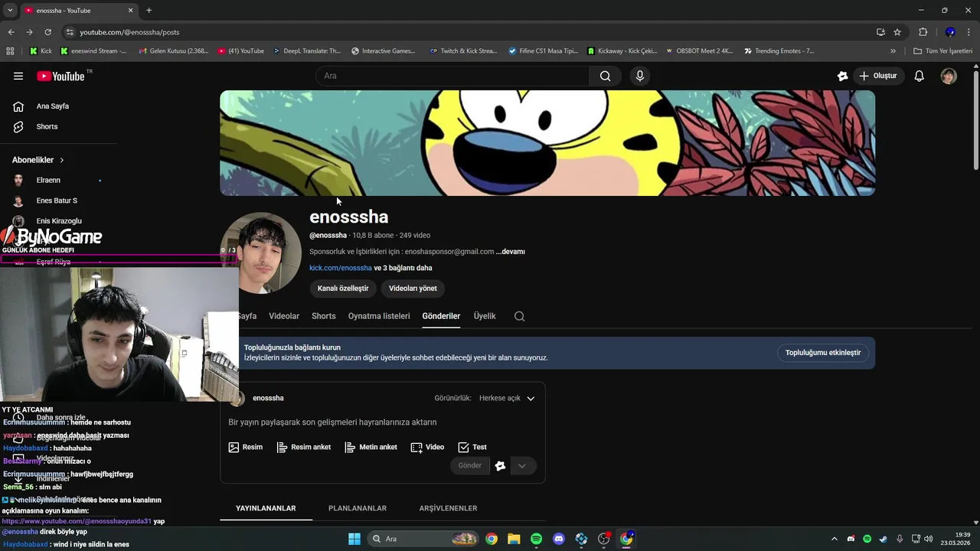The width and height of the screenshot is (980, 551).
Task: Create a Resim anket post
Action: coord(304,447)
